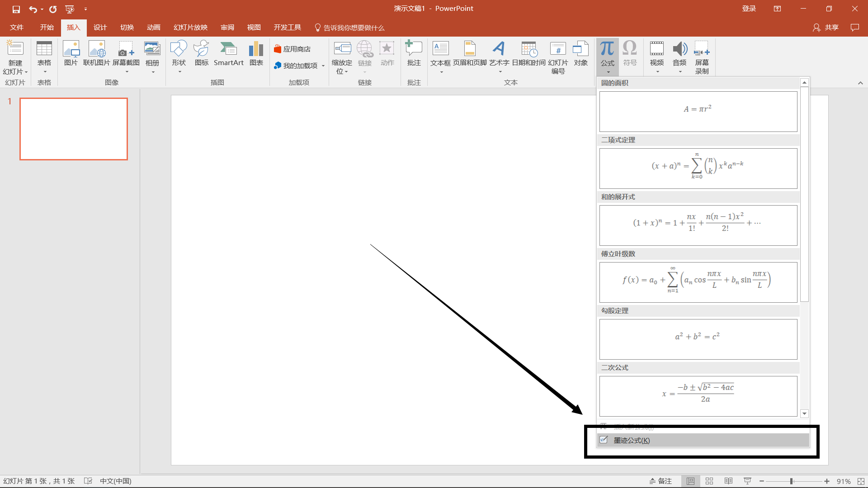Click the Save icon in quick access toolbar
This screenshot has height=488, width=868.
tap(16, 9)
